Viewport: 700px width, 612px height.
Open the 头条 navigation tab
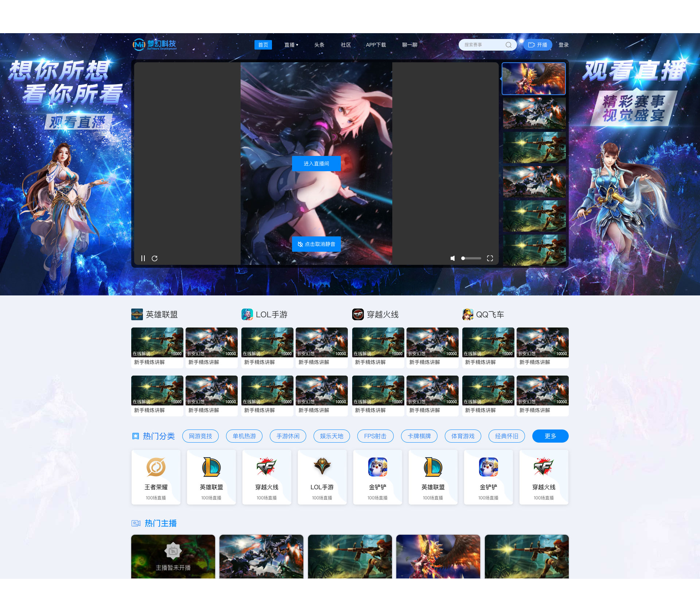pyautogui.click(x=319, y=45)
